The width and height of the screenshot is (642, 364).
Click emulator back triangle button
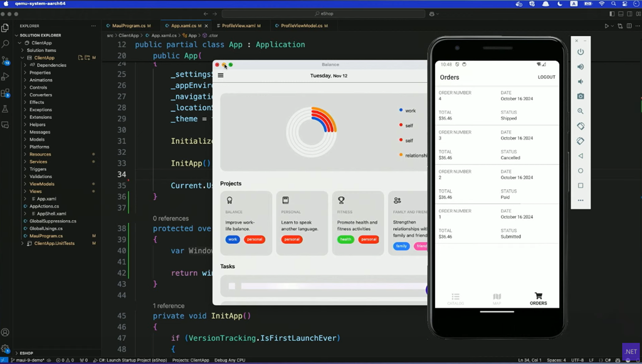click(580, 156)
